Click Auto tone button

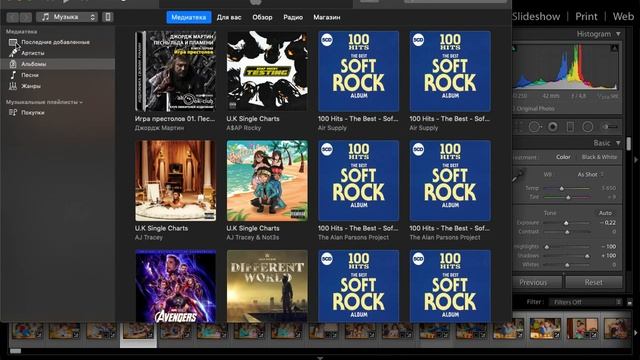[605, 213]
